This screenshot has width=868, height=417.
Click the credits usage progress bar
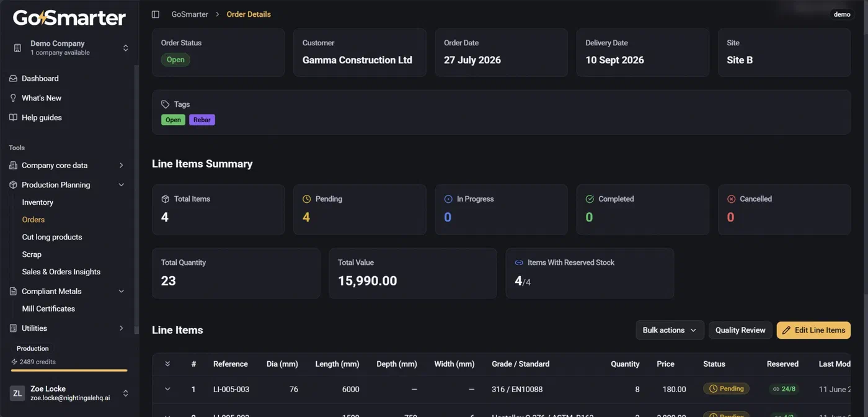click(x=69, y=370)
